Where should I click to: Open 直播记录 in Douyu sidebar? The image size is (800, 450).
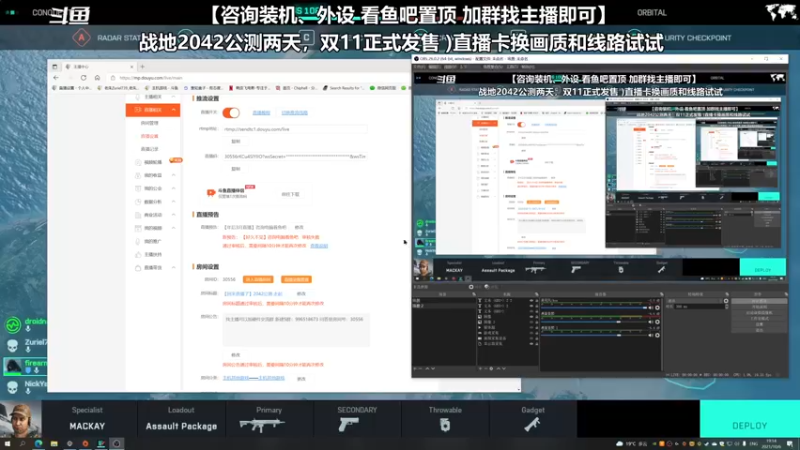pyautogui.click(x=149, y=149)
